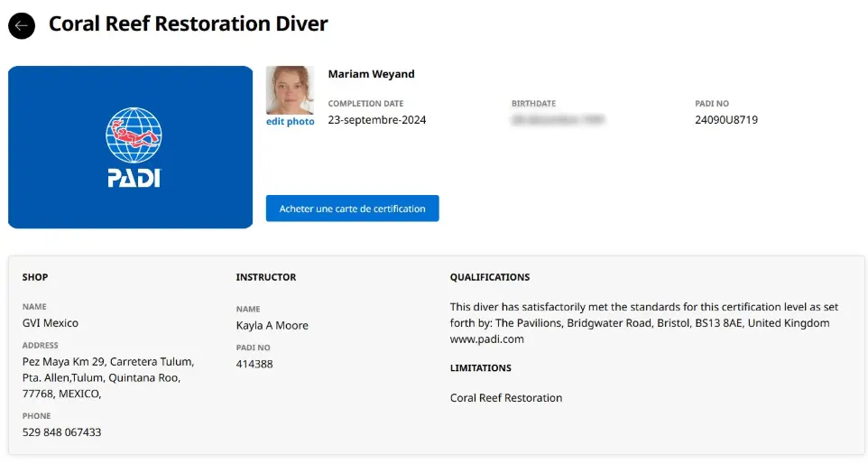868x464 pixels.
Task: Open the diver profile photo thumbnail
Action: [x=290, y=89]
